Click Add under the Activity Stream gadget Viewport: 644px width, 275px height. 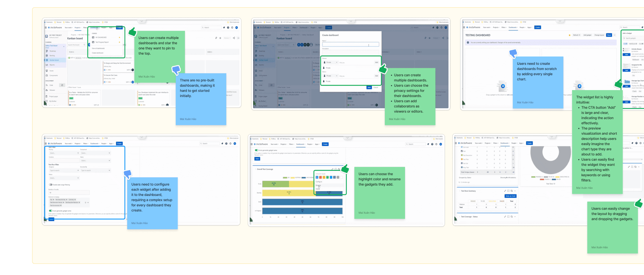pyautogui.click(x=626, y=54)
